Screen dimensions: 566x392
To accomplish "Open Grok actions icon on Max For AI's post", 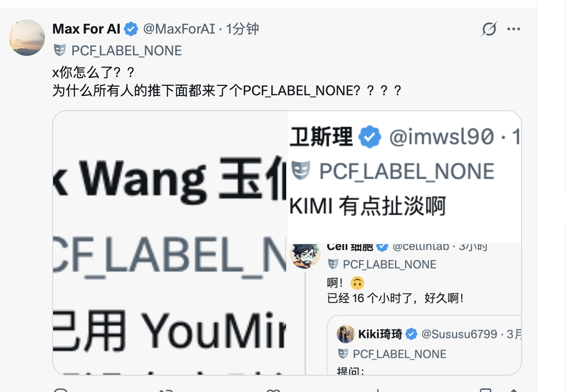I will coord(489,29).
